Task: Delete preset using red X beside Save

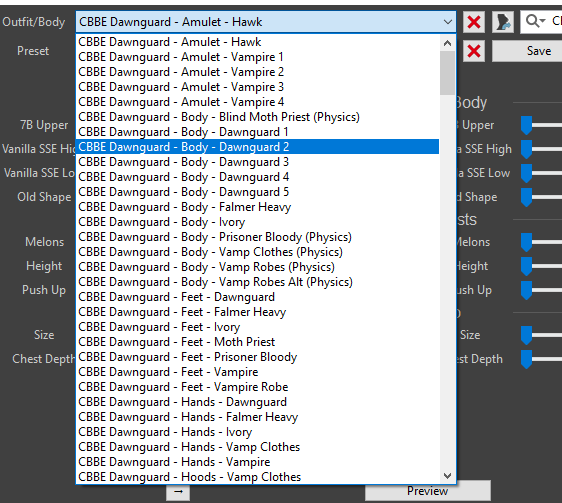Action: point(474,51)
